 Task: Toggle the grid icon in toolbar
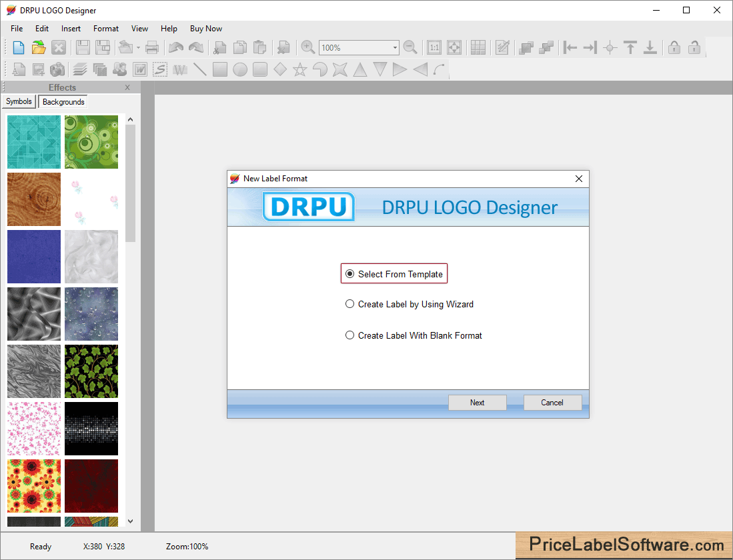(478, 48)
